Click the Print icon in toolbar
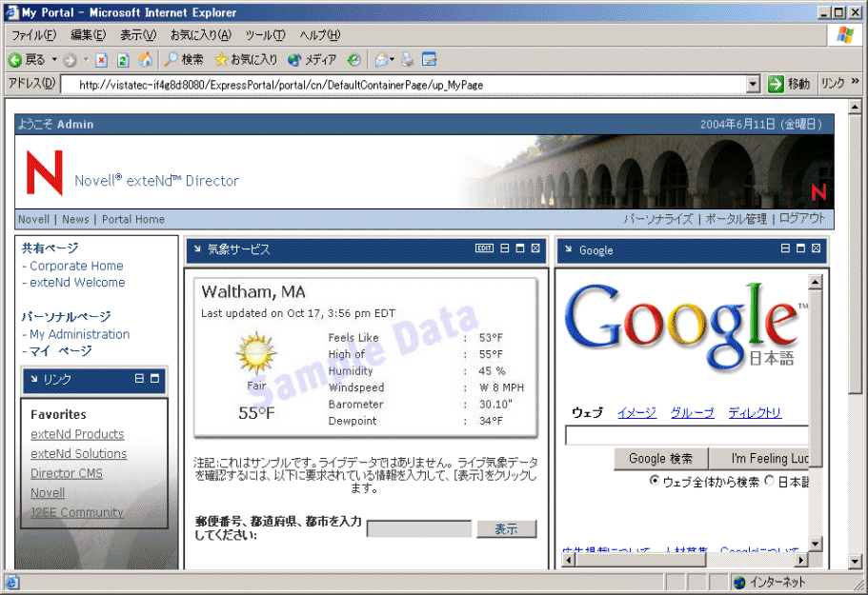Image resolution: width=868 pixels, height=595 pixels. click(408, 60)
